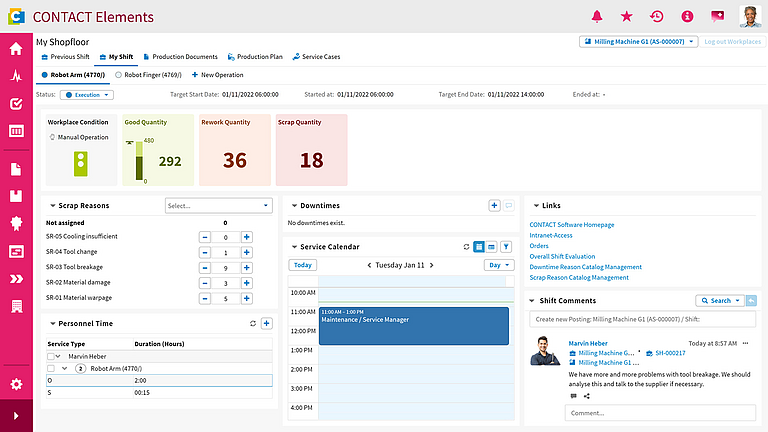
Task: Open Downtime Reason Catalog Management link
Action: pos(585,267)
